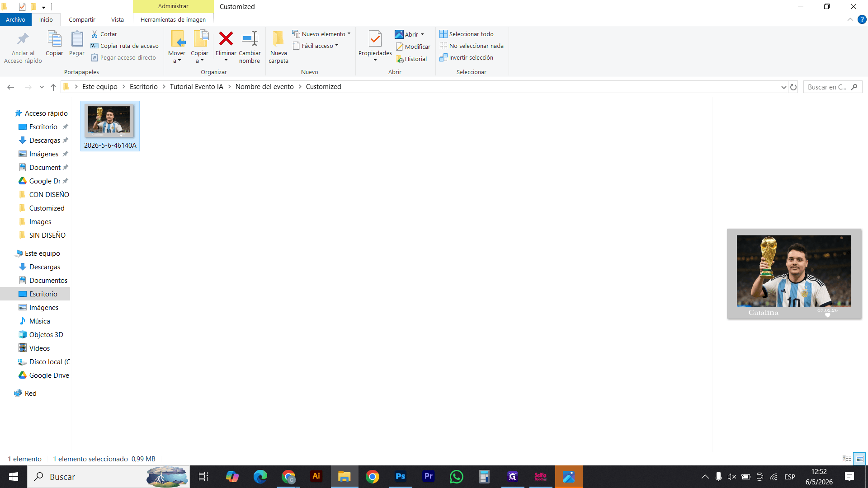The height and width of the screenshot is (488, 868).
Task: Refresh the current folder view
Action: 793,87
